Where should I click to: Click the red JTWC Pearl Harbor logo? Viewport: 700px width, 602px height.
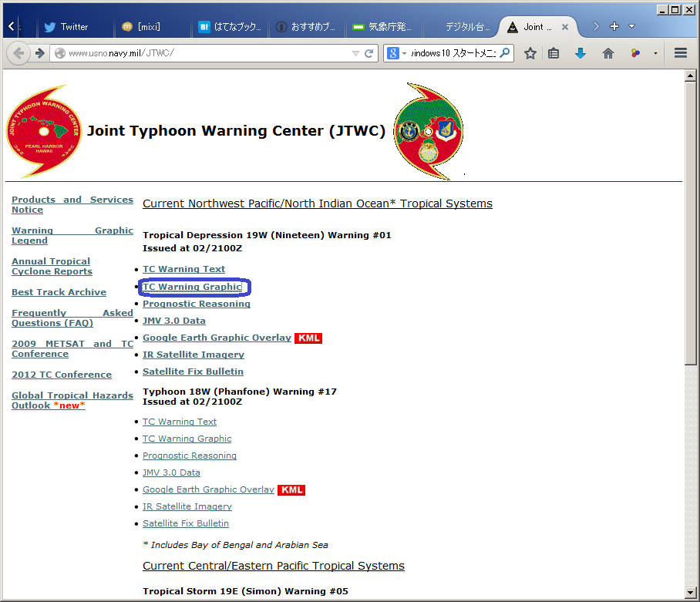tap(44, 131)
